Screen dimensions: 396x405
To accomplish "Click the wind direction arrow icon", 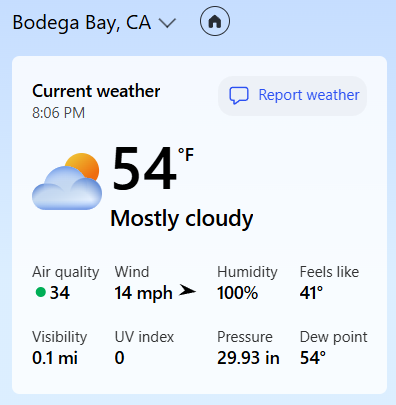I will point(187,291).
